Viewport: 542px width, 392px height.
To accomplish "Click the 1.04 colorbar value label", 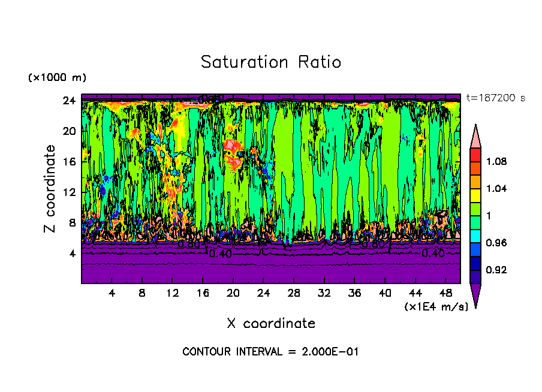I will (x=496, y=188).
